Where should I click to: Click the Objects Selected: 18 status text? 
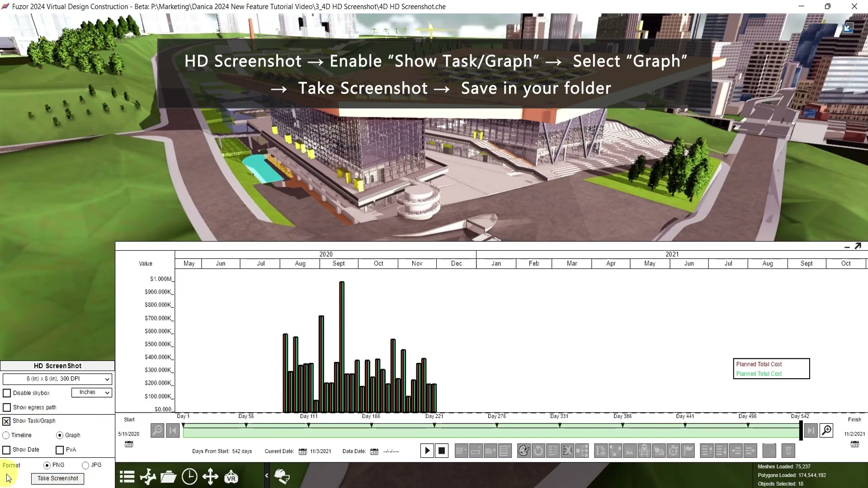780,484
